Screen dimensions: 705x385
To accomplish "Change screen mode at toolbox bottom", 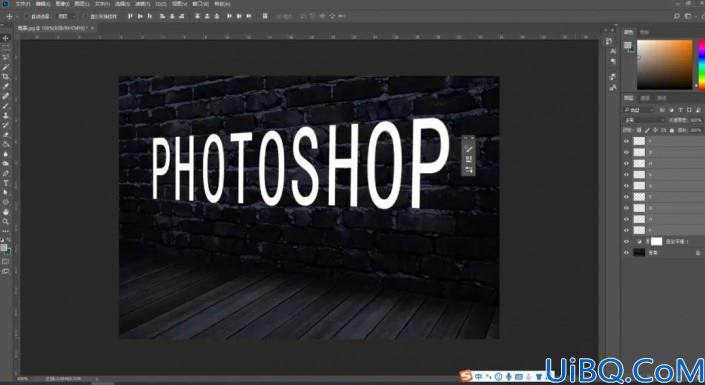I will [6, 271].
